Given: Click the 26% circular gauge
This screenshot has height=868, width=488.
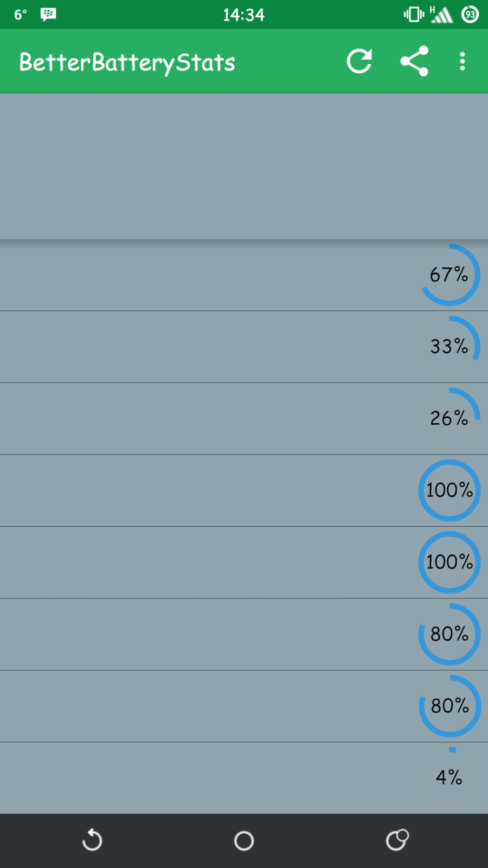Looking at the screenshot, I should tap(450, 418).
